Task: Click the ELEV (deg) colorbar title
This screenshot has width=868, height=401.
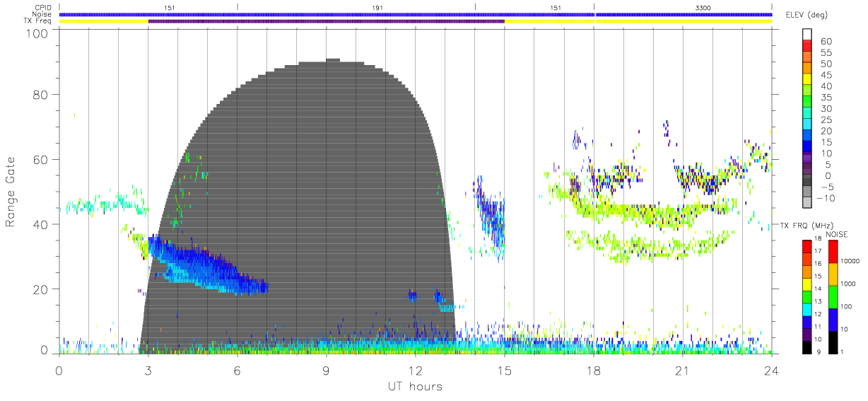Action: (x=807, y=14)
